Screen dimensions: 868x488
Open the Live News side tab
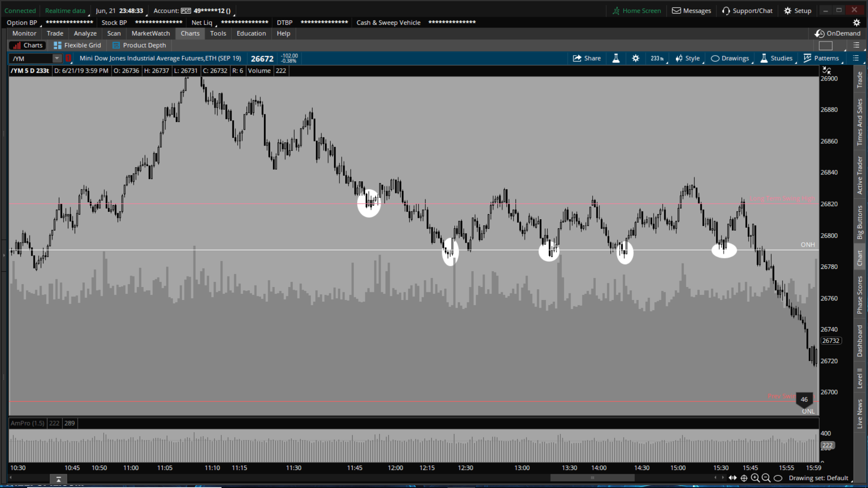pos(859,413)
